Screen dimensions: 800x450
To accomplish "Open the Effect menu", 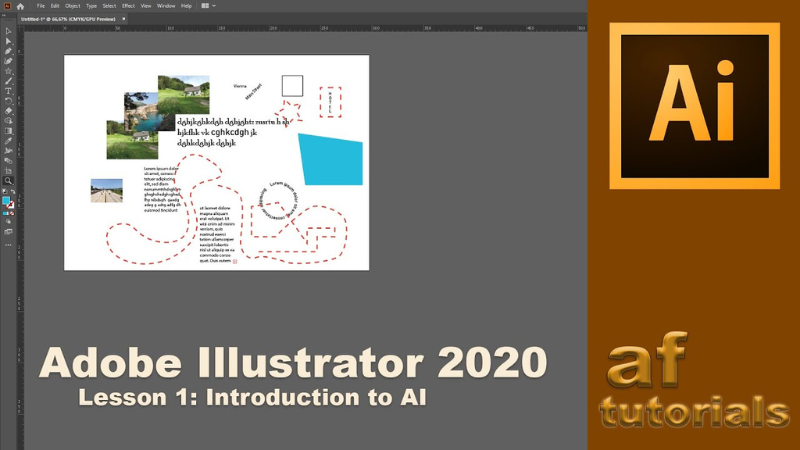I will (128, 6).
